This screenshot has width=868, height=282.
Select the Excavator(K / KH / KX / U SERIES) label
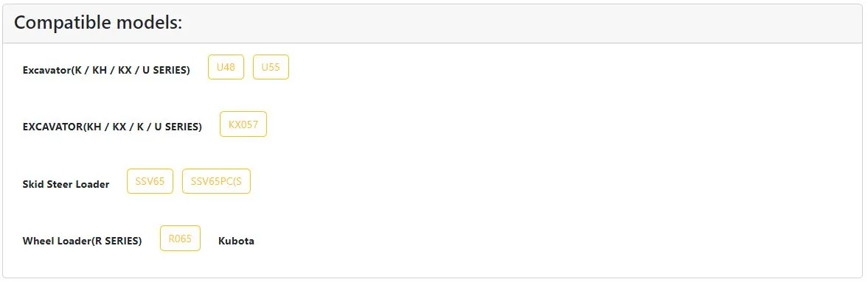pos(106,70)
